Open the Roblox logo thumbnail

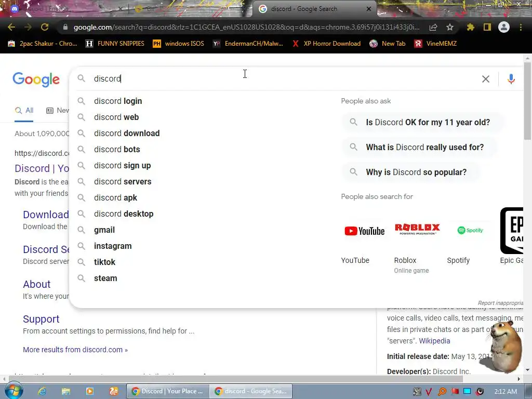pos(417,229)
